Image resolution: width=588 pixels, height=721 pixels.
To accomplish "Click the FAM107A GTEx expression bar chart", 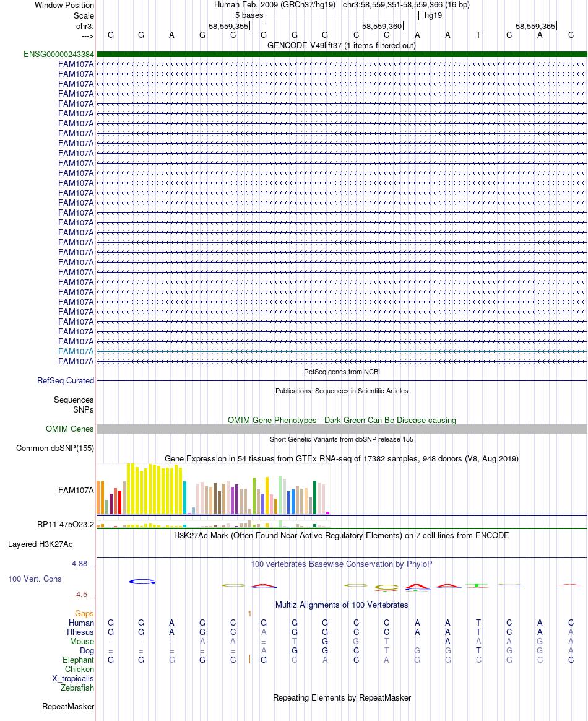I will click(213, 489).
